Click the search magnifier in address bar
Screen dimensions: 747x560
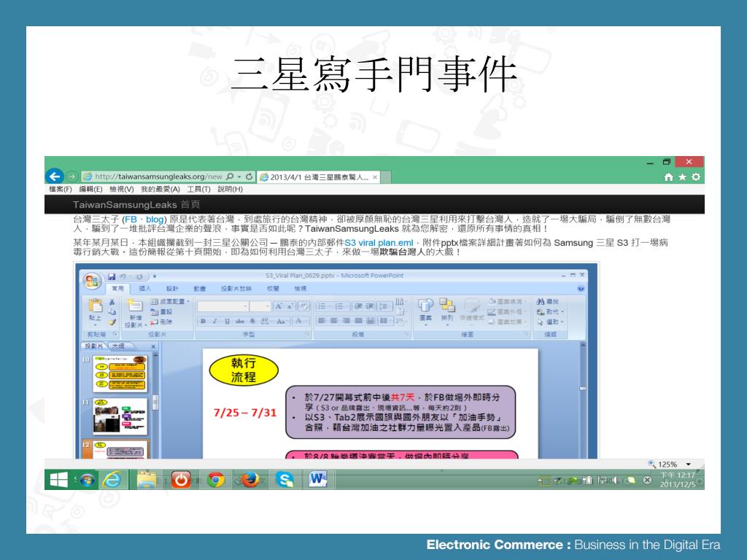click(230, 176)
